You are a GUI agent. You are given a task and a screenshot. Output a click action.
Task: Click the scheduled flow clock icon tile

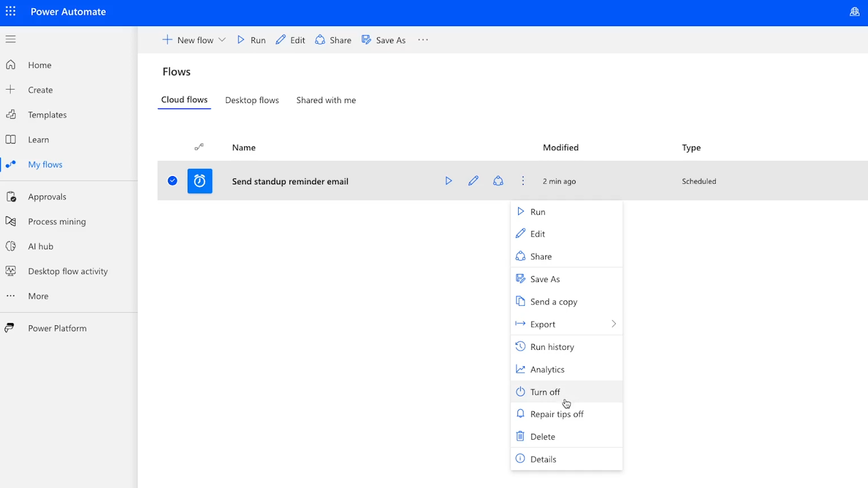click(200, 181)
